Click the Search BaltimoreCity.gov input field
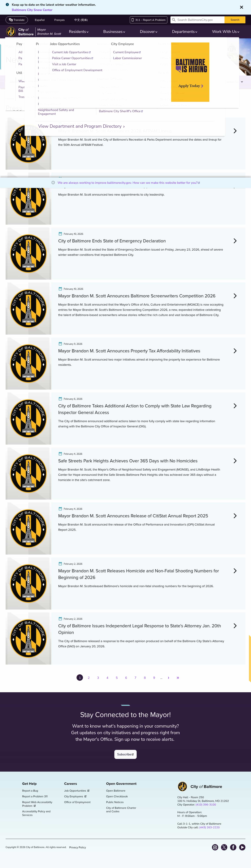This screenshot has width=251, height=868. [197, 20]
